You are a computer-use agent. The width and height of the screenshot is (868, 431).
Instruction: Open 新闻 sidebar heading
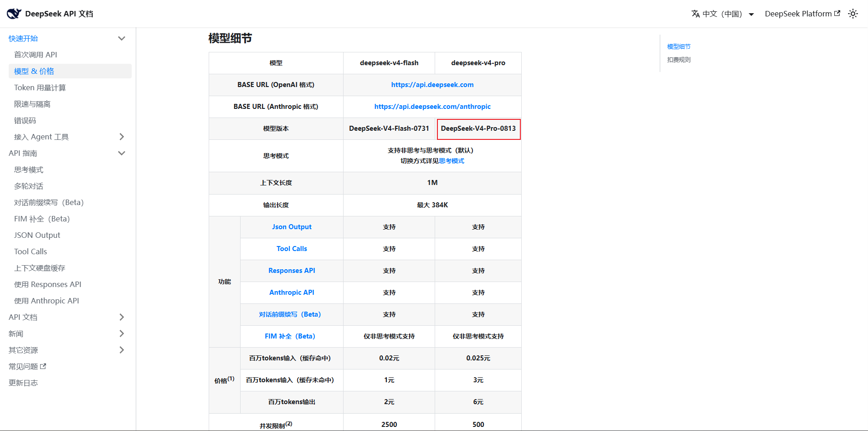16,334
